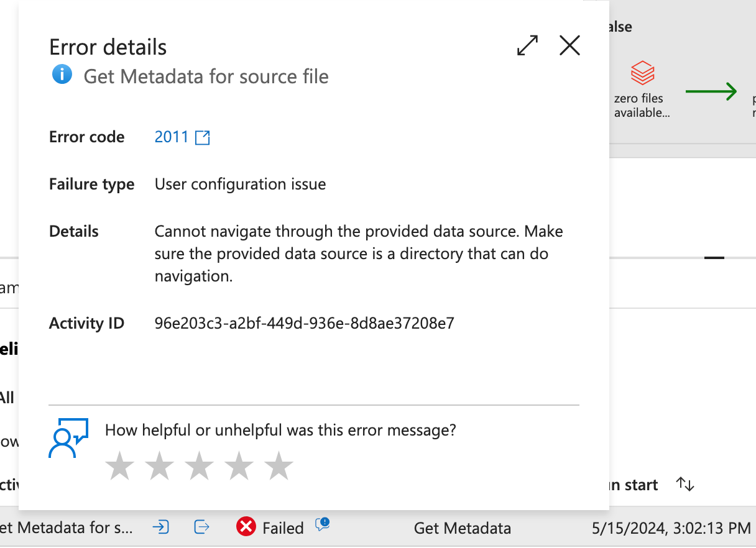Open activity output using the output arrow icon
Image resolution: width=756 pixels, height=548 pixels.
pyautogui.click(x=201, y=527)
